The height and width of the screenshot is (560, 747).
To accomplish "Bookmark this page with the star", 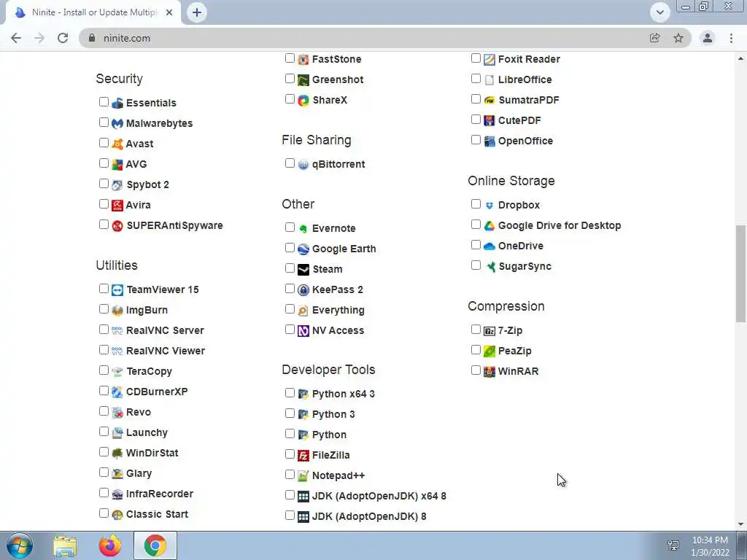I will 678,38.
